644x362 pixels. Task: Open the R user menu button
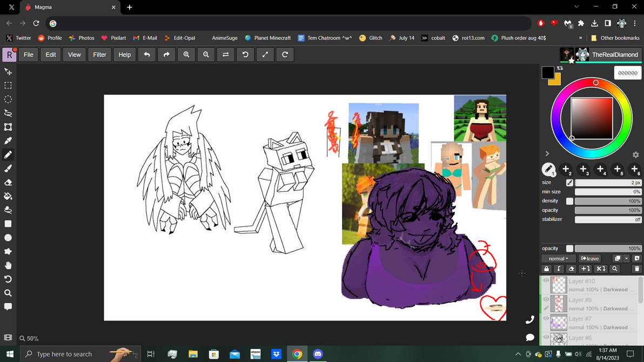(x=9, y=55)
